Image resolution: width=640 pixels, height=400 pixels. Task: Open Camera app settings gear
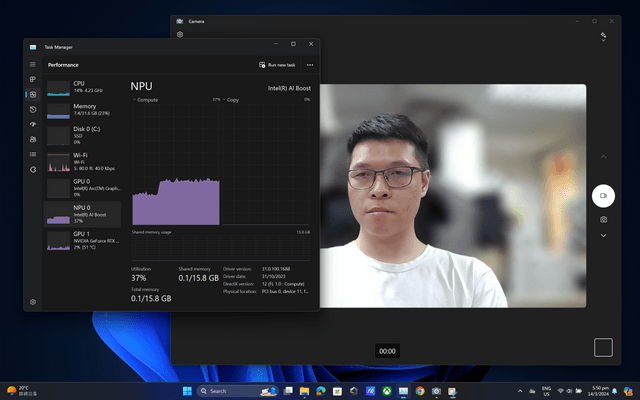tap(180, 35)
